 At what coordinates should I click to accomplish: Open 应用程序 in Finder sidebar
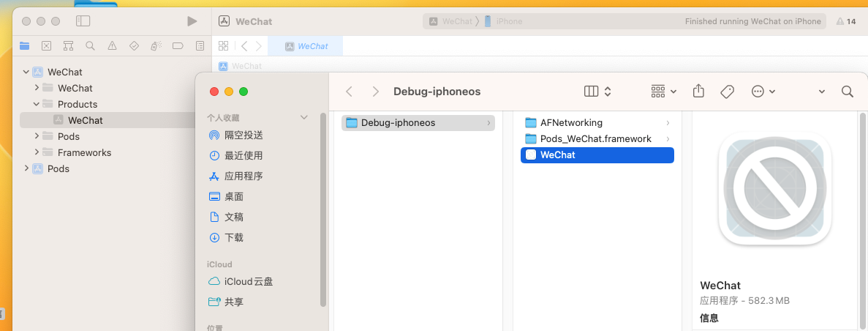(235, 176)
